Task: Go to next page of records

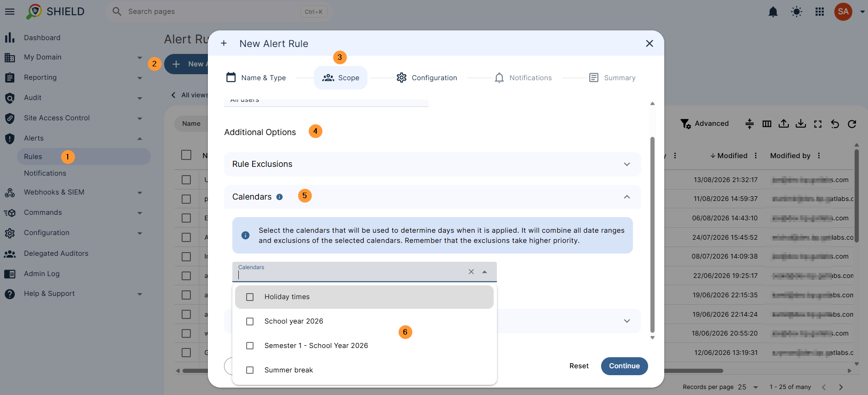Action: click(x=841, y=387)
